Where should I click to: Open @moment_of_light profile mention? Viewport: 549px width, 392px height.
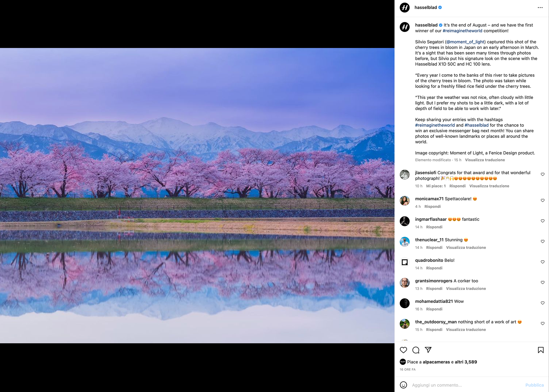click(x=465, y=42)
